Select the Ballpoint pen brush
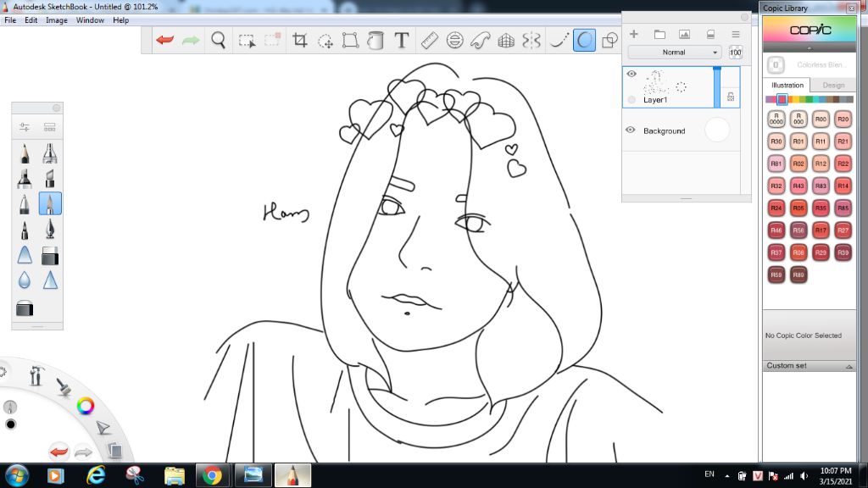Viewport: 868px width, 488px height. 25,204
